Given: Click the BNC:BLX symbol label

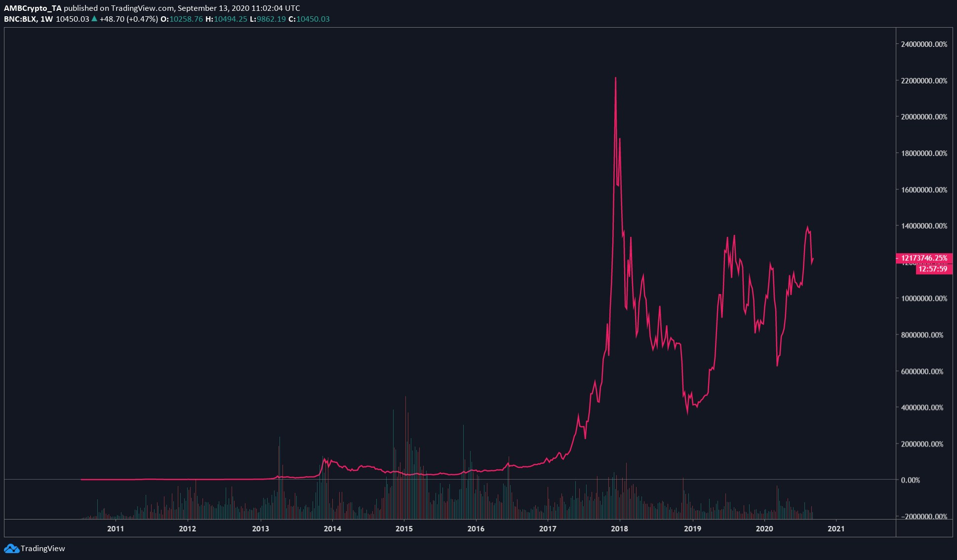Looking at the screenshot, I should (x=20, y=19).
